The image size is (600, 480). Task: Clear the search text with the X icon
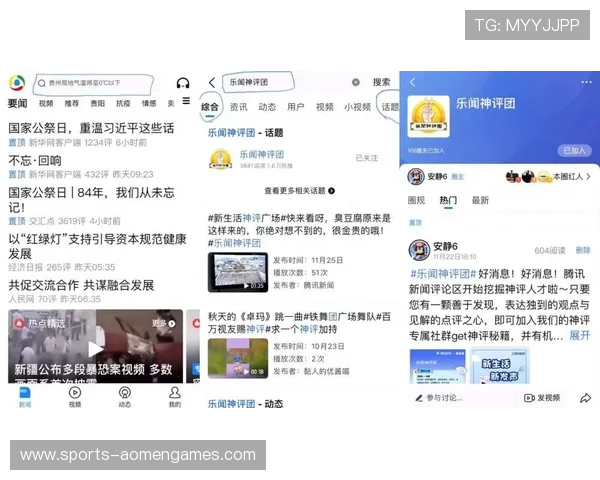355,82
